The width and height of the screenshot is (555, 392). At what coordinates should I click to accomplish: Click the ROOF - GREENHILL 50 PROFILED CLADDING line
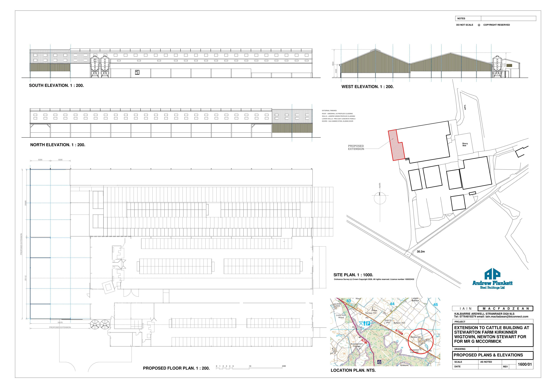(337, 114)
